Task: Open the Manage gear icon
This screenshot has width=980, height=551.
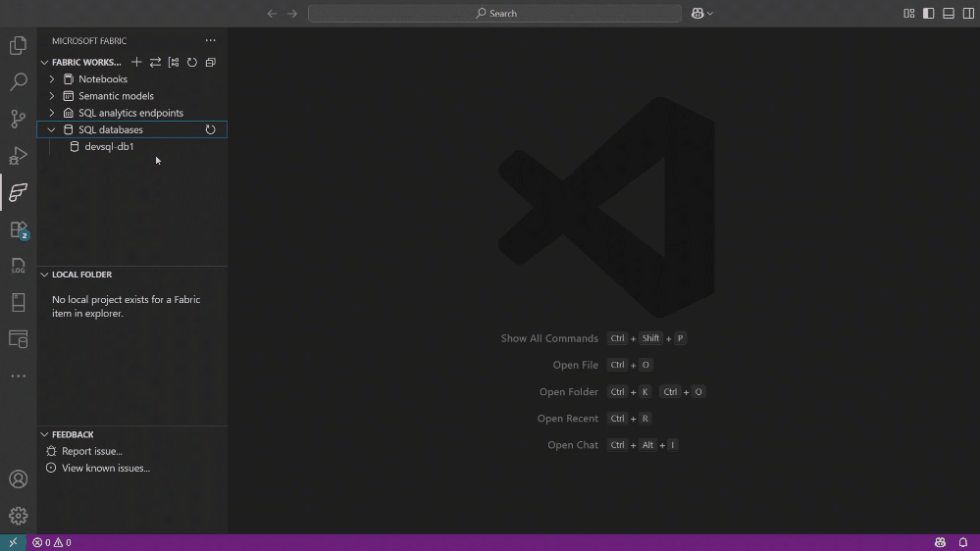Action: pyautogui.click(x=18, y=516)
